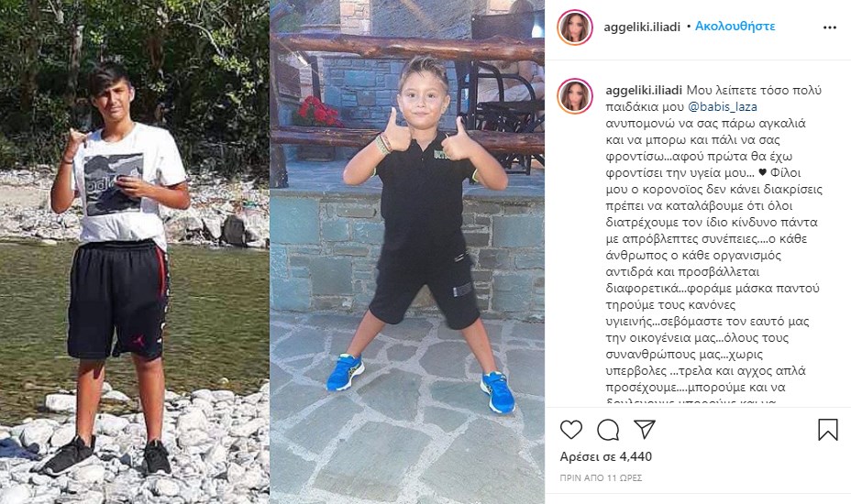Open the ΠΡΙΝ ΑΠΟ 11 ΩΡΕΣ timestamp
The width and height of the screenshot is (851, 504).
click(601, 478)
